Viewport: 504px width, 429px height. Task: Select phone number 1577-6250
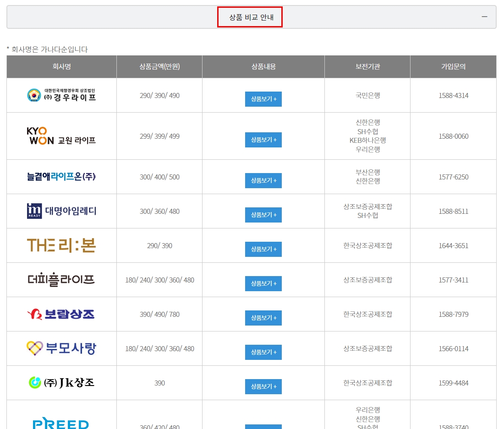coord(453,177)
